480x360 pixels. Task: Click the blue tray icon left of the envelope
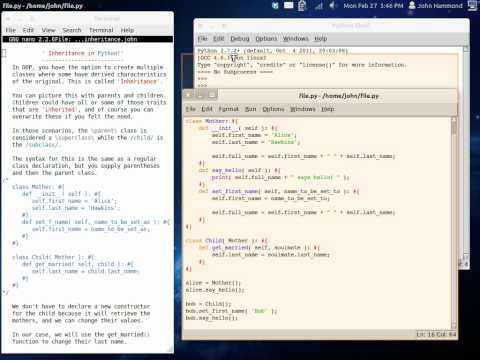pyautogui.click(x=275, y=6)
